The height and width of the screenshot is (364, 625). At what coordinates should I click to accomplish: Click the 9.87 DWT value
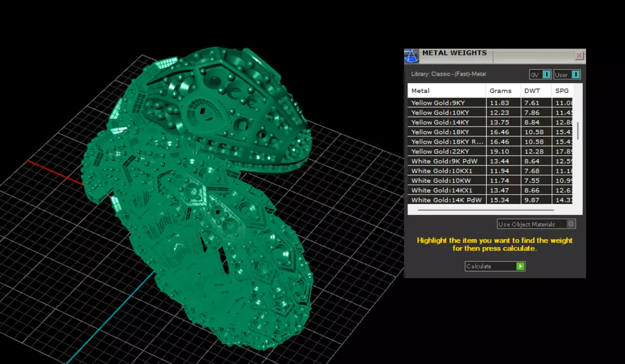tap(532, 200)
